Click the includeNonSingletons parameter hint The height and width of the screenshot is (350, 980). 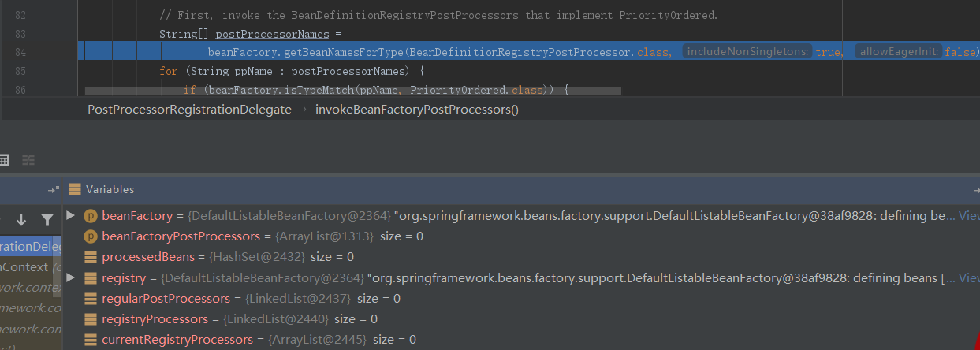tap(747, 51)
